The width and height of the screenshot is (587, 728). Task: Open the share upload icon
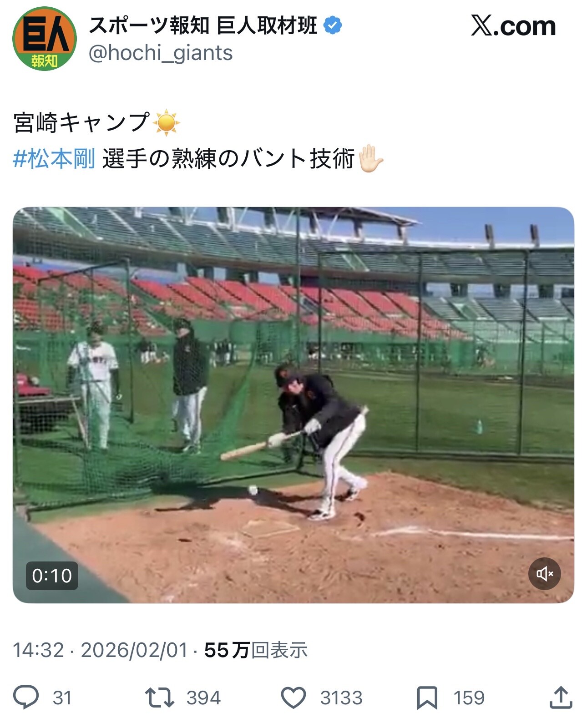pos(561,697)
